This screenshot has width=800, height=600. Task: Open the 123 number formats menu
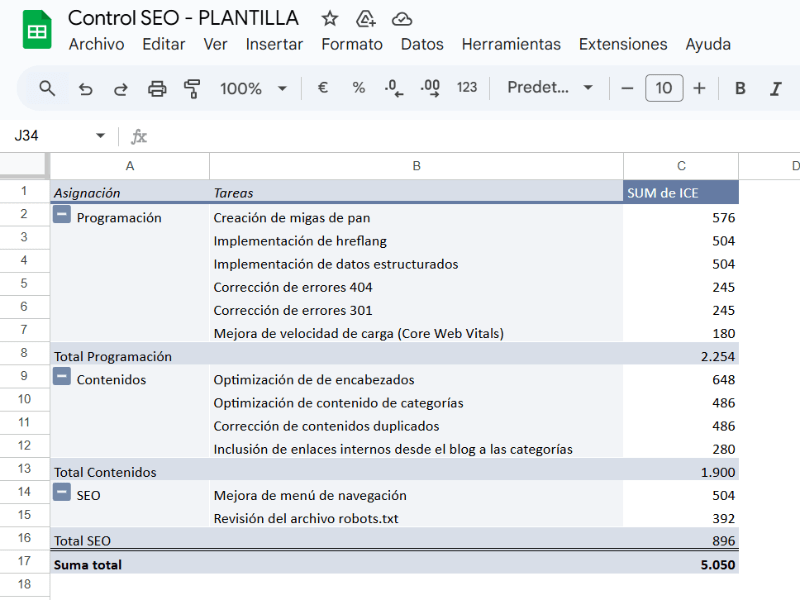click(x=467, y=88)
